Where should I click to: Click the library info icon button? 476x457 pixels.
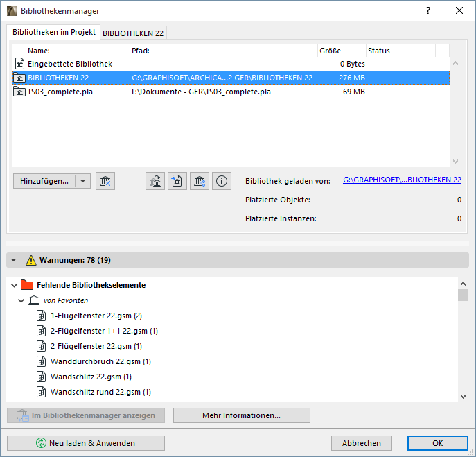pyautogui.click(x=222, y=181)
